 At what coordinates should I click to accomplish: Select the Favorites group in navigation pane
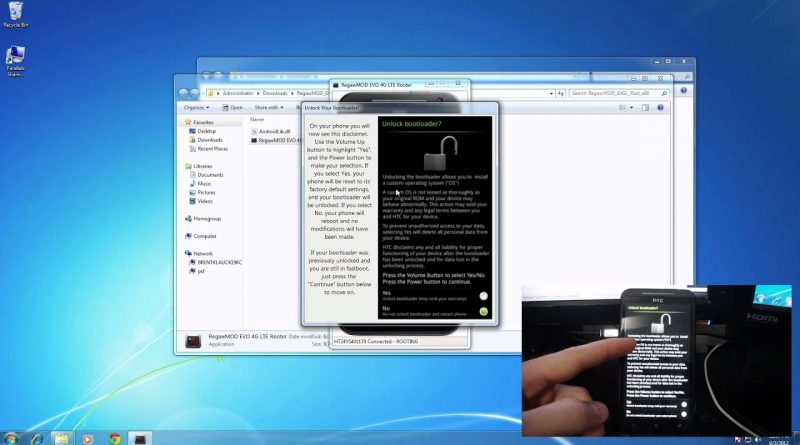(x=203, y=122)
